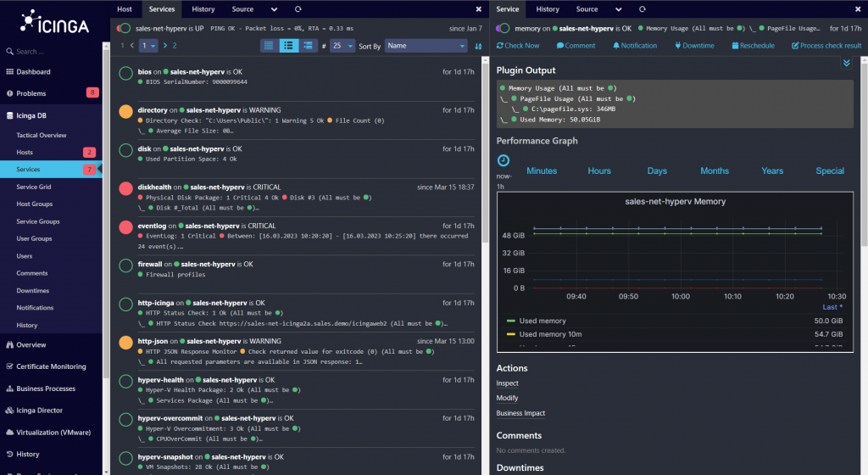The width and height of the screenshot is (868, 475).
Task: Open Process check result
Action: (826, 46)
